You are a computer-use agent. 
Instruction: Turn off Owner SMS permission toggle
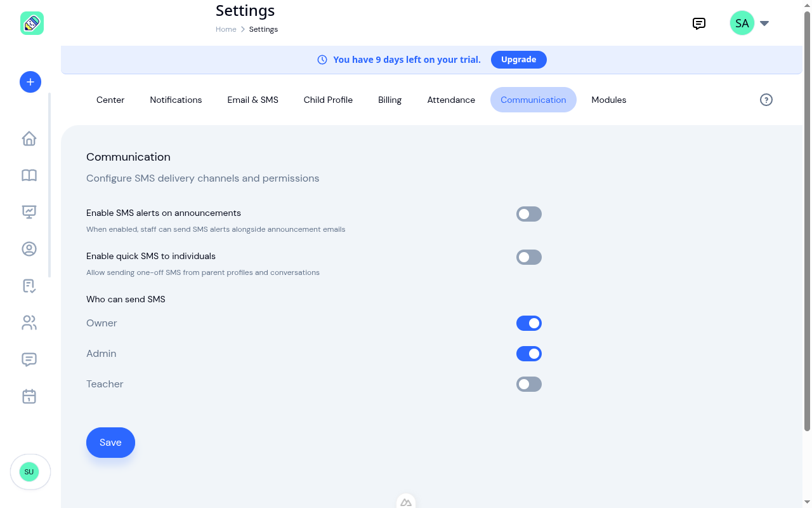point(529,323)
